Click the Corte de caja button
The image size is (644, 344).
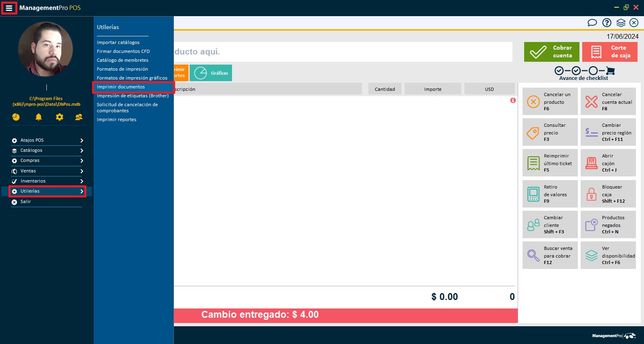(610, 52)
